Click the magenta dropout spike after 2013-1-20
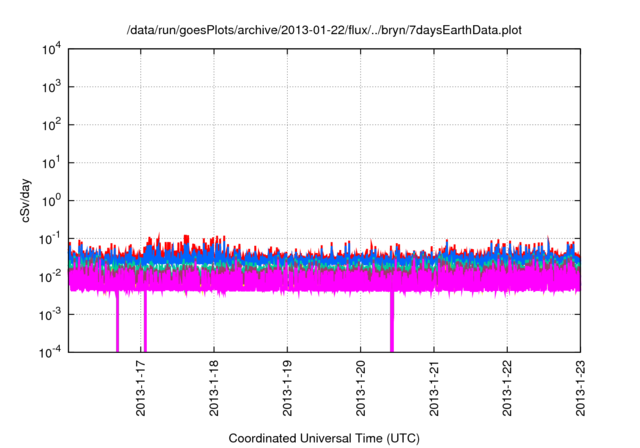 392,322
